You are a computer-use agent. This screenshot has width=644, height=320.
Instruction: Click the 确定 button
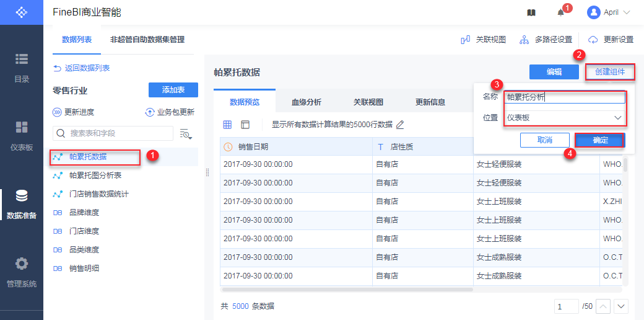600,140
